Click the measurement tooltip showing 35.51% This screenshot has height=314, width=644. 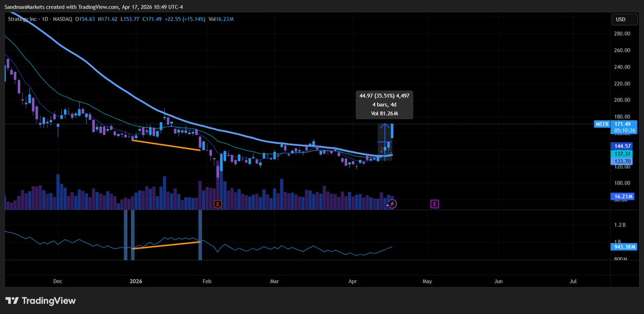click(384, 105)
